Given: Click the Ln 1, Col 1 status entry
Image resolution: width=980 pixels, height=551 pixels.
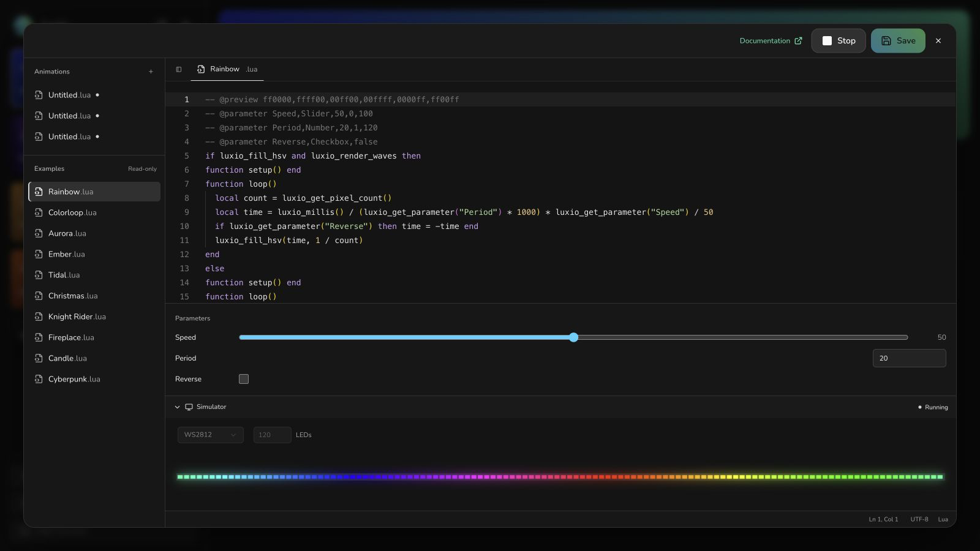Looking at the screenshot, I should [x=883, y=519].
